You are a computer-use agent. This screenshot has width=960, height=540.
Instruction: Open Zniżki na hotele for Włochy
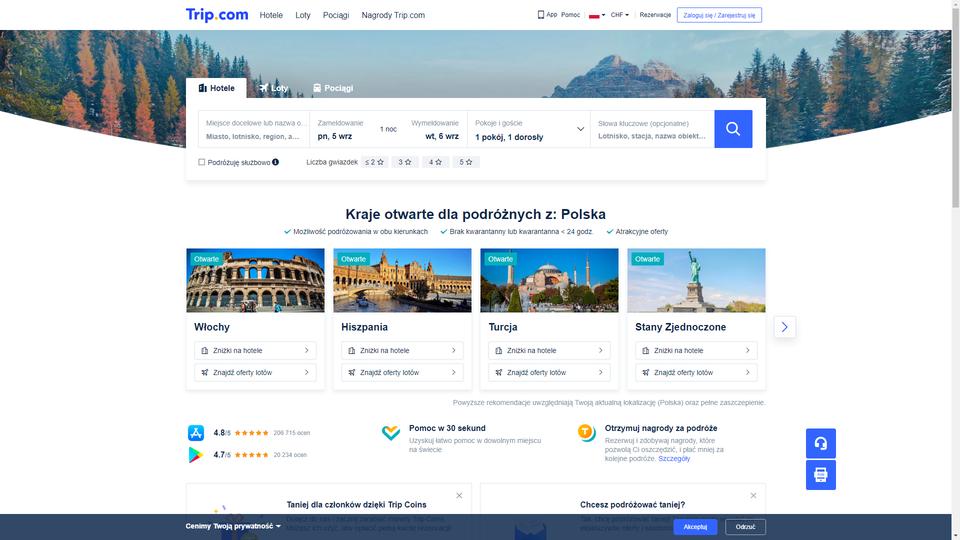pyautogui.click(x=255, y=351)
